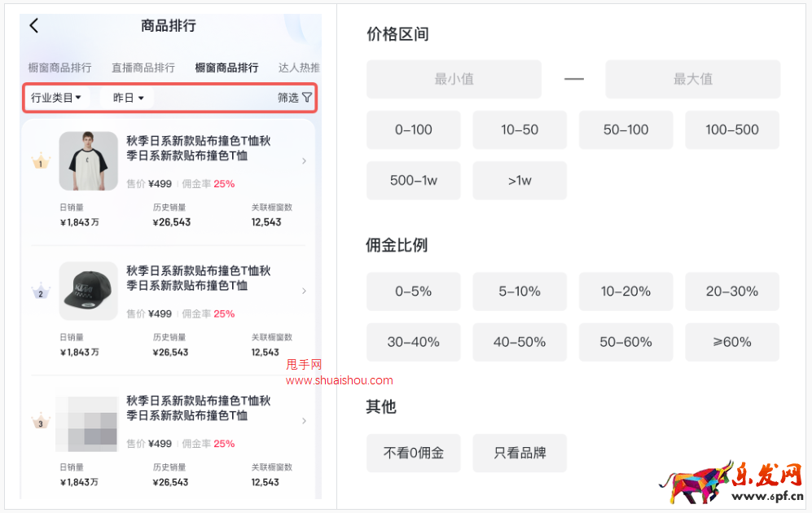Click the silver crown rank 2 icon
Image resolution: width=812 pixels, height=513 pixels.
coord(41,292)
